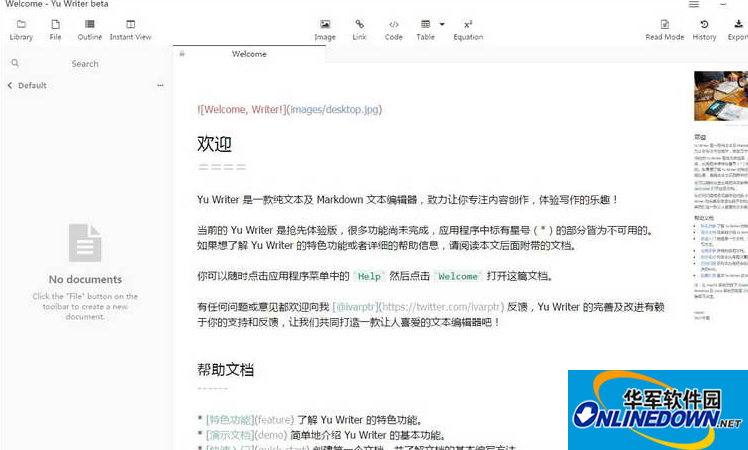The width and height of the screenshot is (748, 450).
Task: Insert a Code block
Action: [394, 30]
